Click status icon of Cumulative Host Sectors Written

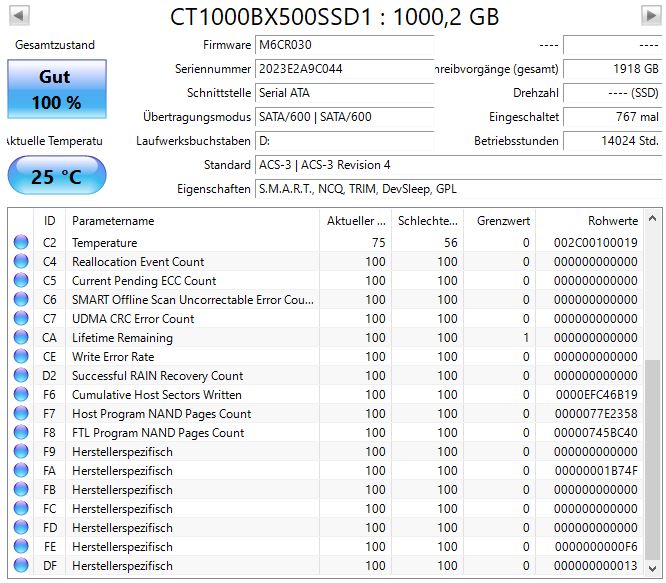pyautogui.click(x=21, y=394)
